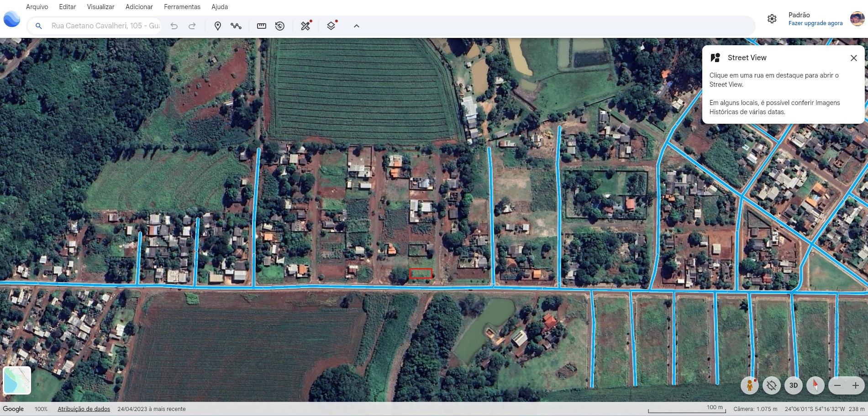Activate the ruler measure tool
The width and height of the screenshot is (868, 416).
click(x=262, y=26)
